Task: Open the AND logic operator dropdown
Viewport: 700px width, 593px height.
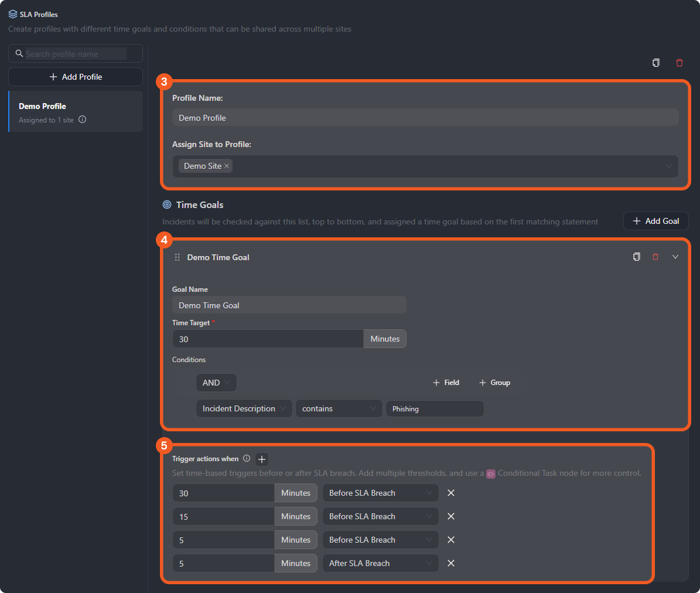Action: [216, 383]
